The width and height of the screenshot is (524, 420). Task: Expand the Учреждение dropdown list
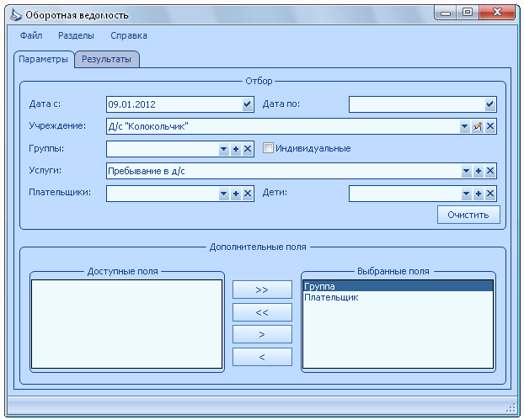click(464, 126)
